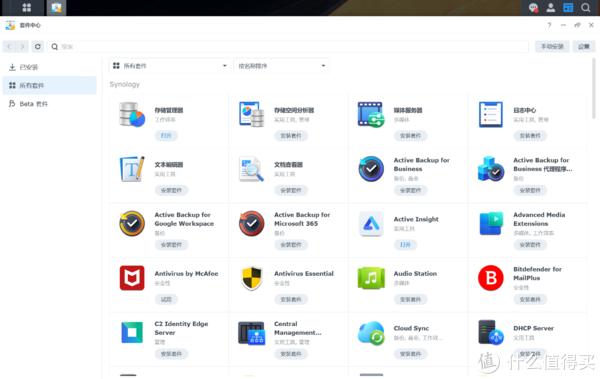Click the Antivirus by McAfee icon
The width and height of the screenshot is (600, 379).
click(x=132, y=278)
